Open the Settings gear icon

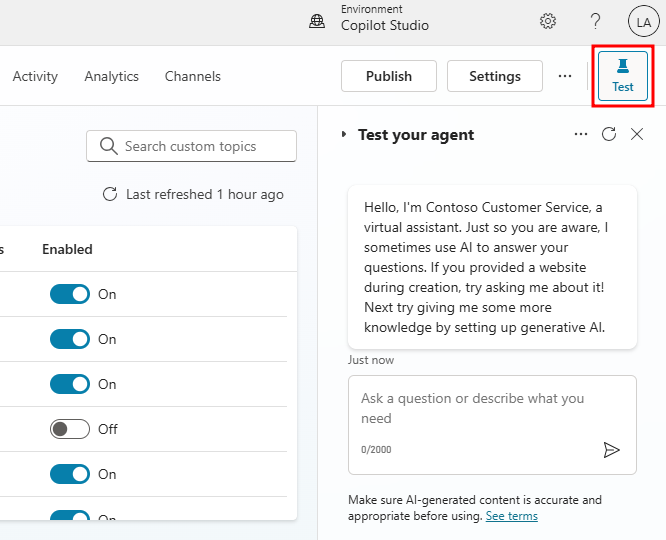(x=548, y=21)
